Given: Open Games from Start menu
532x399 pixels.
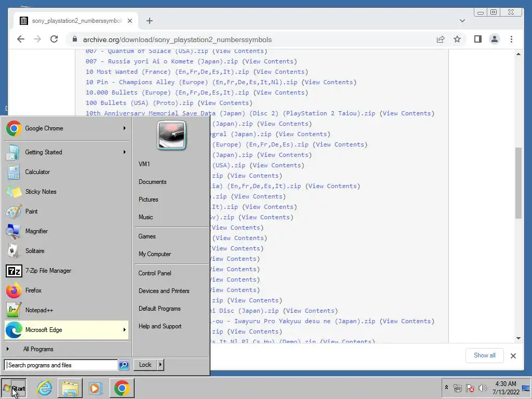Looking at the screenshot, I should (x=147, y=236).
